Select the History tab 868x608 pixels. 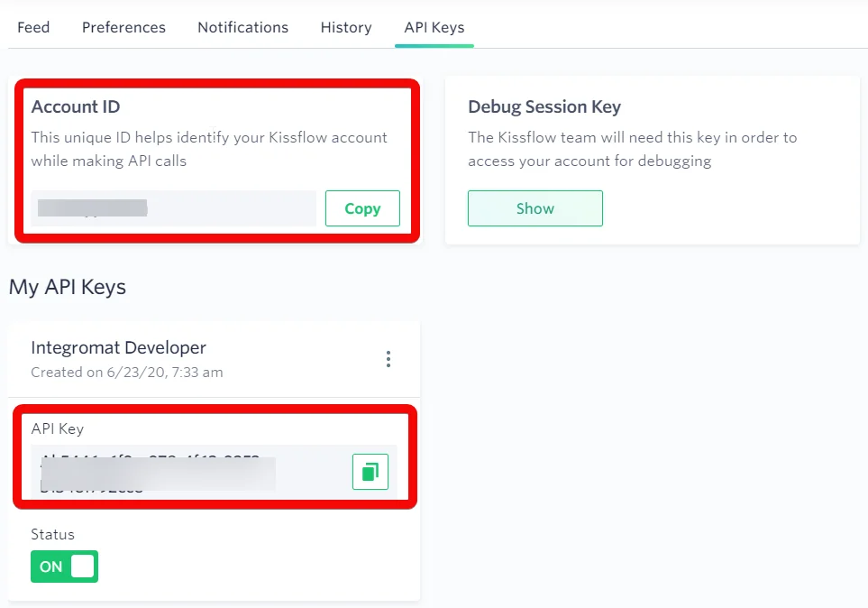(346, 27)
